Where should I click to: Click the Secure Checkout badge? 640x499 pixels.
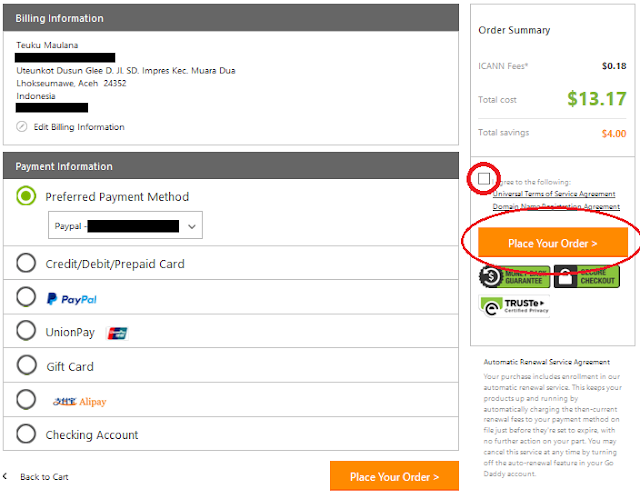(593, 277)
